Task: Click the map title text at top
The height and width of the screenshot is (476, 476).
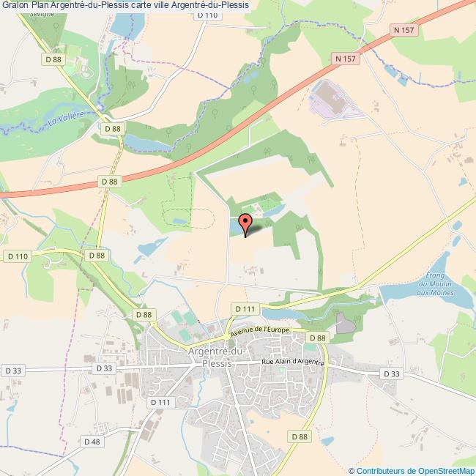Action: [x=125, y=5]
